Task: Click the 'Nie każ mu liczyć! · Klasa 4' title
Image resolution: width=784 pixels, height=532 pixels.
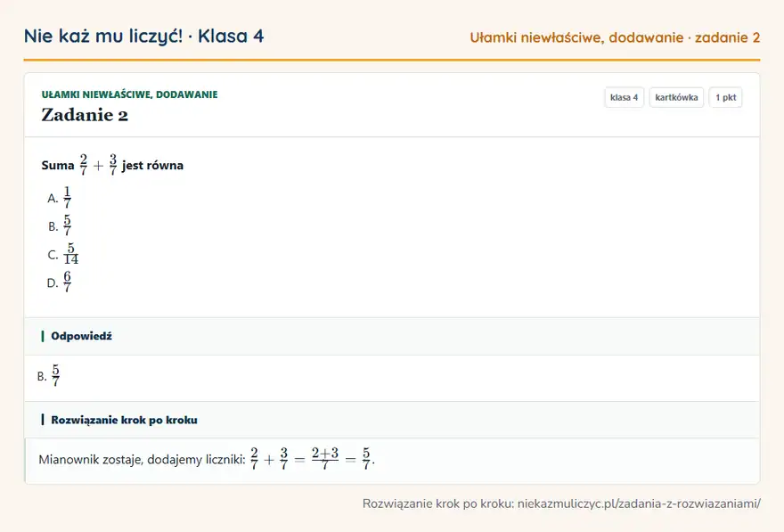Action: coord(143,37)
